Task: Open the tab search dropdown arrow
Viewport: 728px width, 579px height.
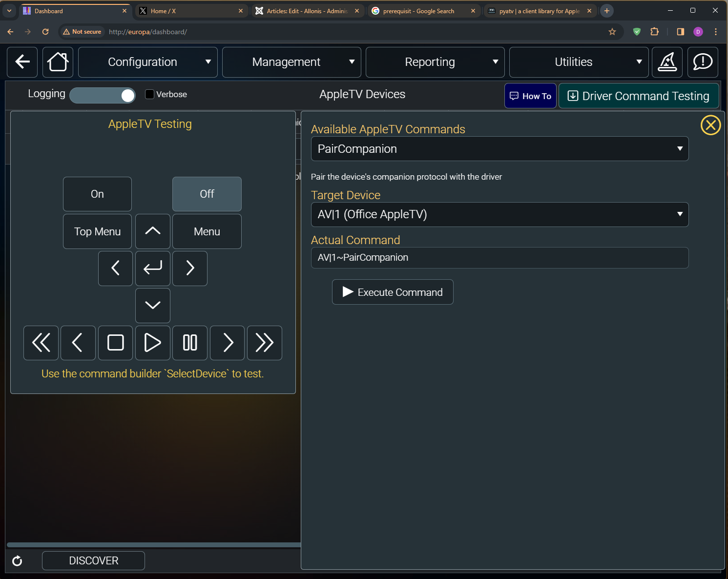Action: pyautogui.click(x=9, y=11)
